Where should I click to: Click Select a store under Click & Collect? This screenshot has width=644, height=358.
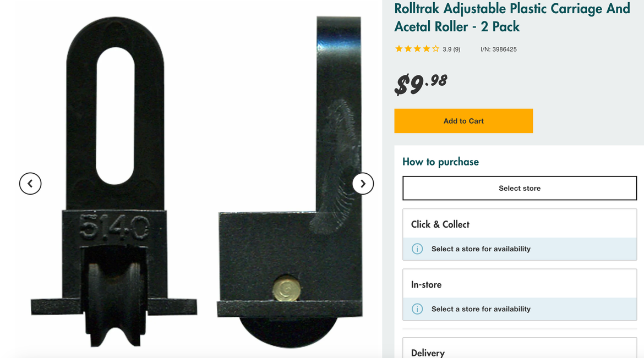(481, 249)
